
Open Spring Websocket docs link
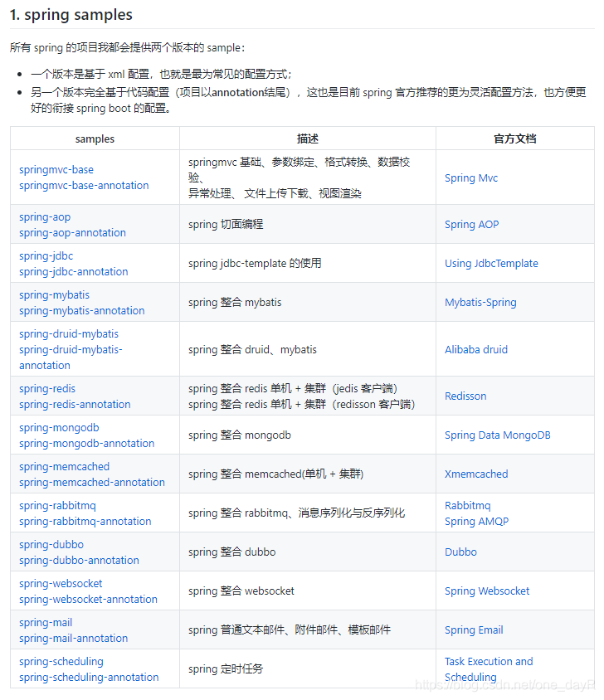[487, 591]
